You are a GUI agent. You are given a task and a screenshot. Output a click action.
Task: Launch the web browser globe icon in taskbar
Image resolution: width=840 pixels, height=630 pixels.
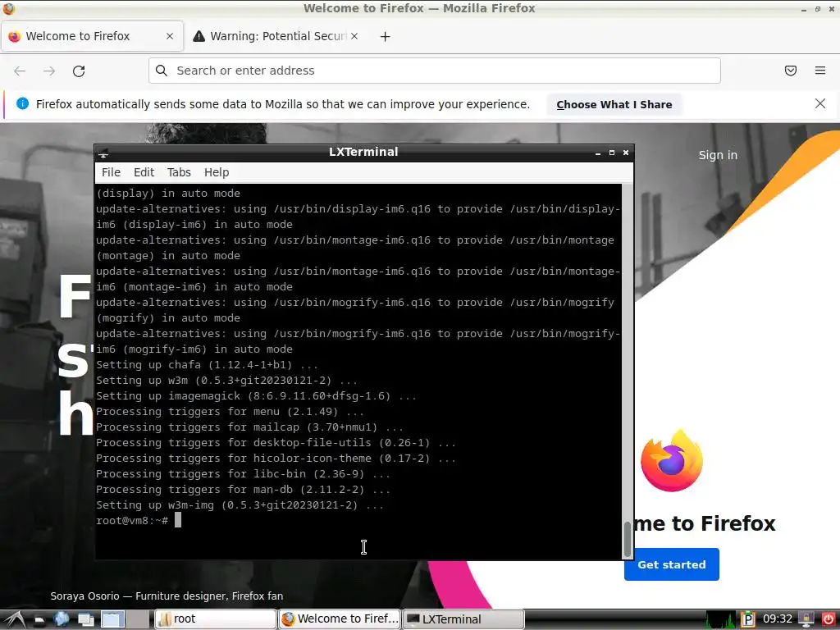(x=62, y=619)
